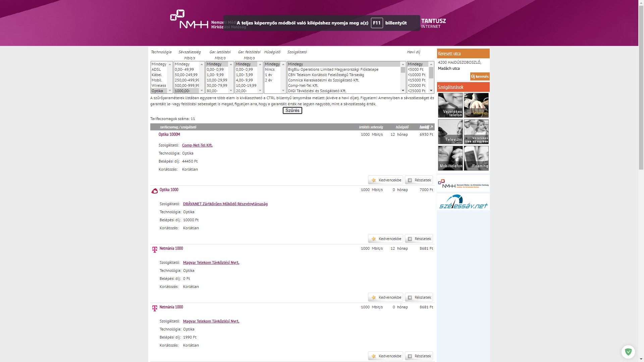
Task: Open the DRÁVANET Zártkörűen Működő Részvénytársaság link
Action: click(x=225, y=204)
